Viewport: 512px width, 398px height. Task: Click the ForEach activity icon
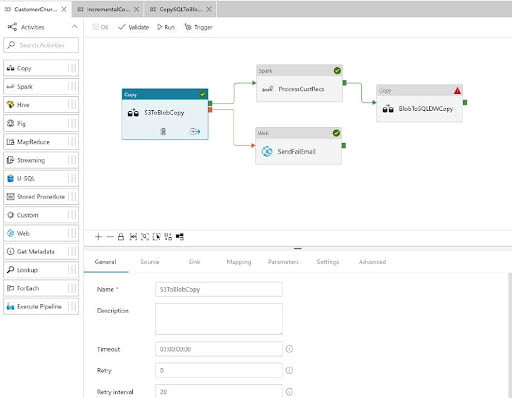(x=10, y=288)
